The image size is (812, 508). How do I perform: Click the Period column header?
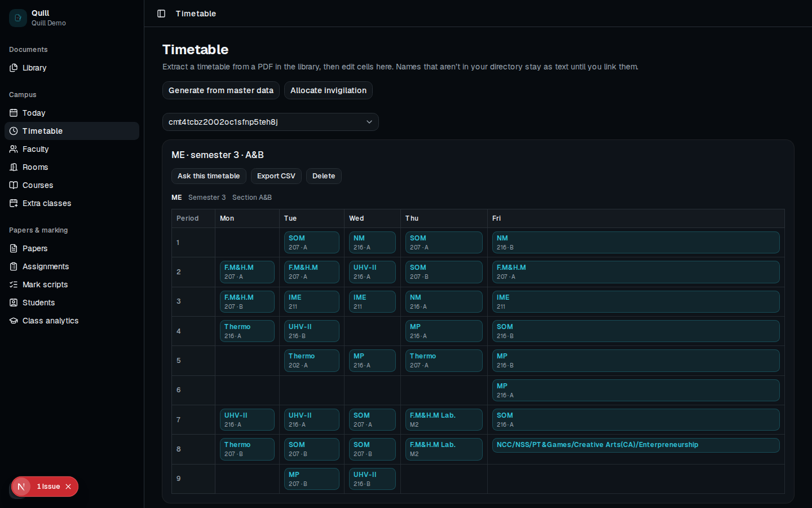click(x=193, y=218)
